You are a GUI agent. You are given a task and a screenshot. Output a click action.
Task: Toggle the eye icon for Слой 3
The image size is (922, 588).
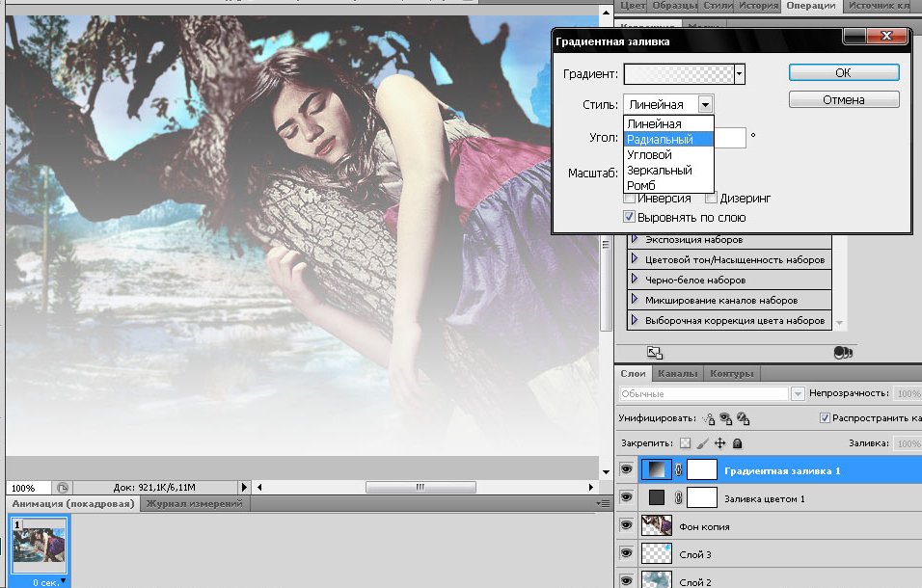click(626, 552)
